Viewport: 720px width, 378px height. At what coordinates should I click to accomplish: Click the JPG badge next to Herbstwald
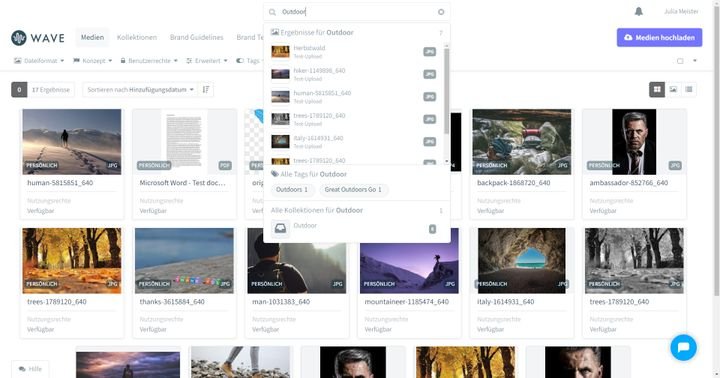(429, 52)
